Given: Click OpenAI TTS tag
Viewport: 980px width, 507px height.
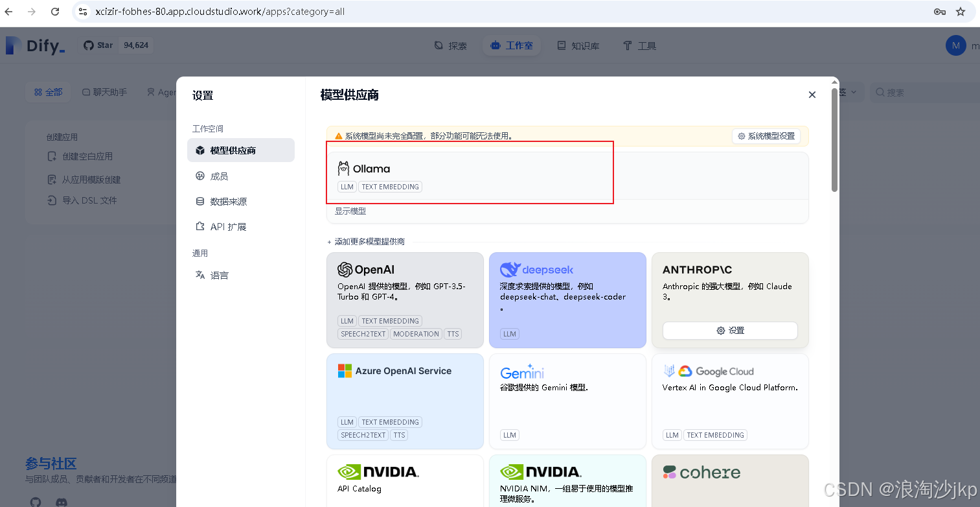Looking at the screenshot, I should tap(453, 334).
